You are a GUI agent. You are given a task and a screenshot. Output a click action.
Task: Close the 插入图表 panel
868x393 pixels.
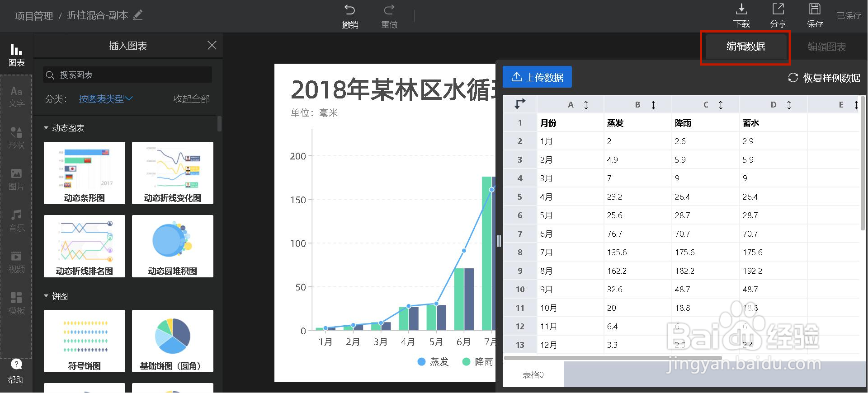click(212, 45)
